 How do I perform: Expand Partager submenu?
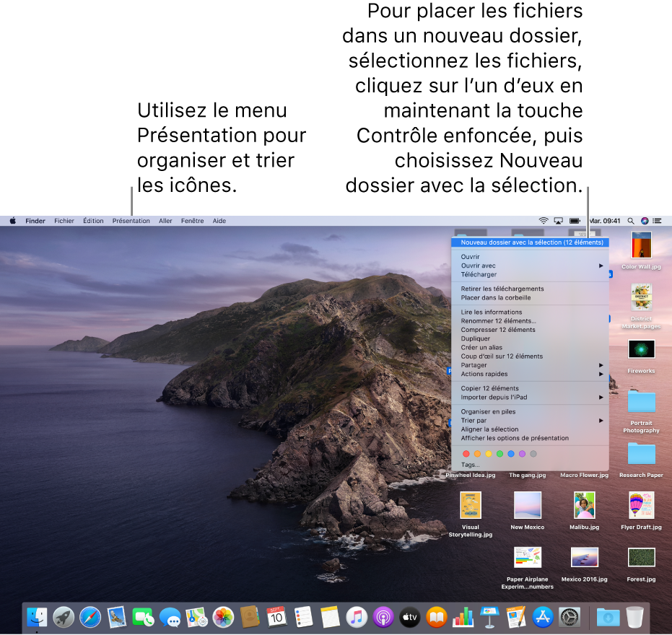click(x=530, y=365)
